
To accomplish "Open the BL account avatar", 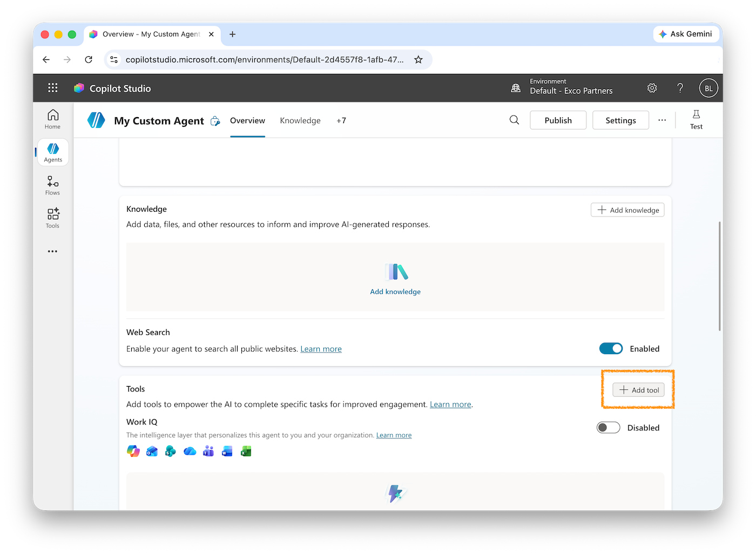I will pyautogui.click(x=708, y=88).
